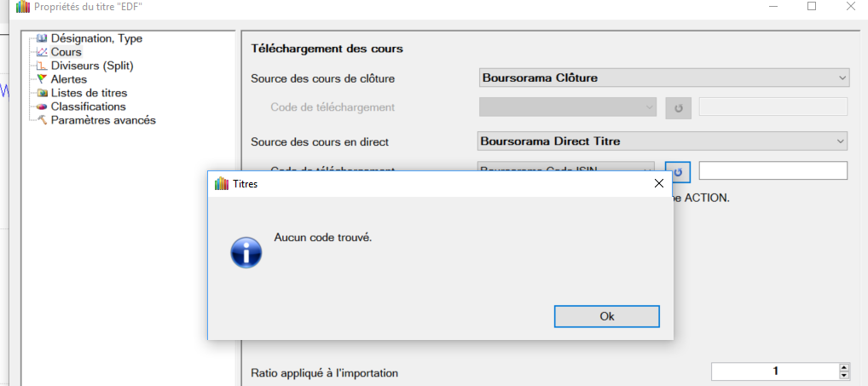Select the "Désignation, Type" tree entry
868x386 pixels.
click(95, 38)
